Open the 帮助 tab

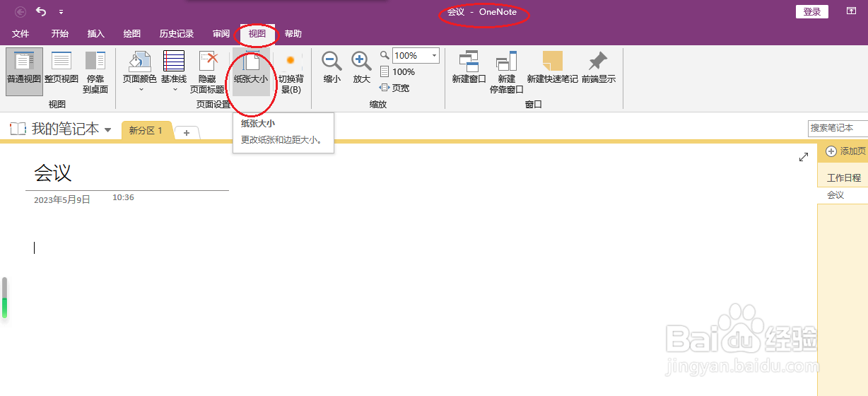coord(293,34)
